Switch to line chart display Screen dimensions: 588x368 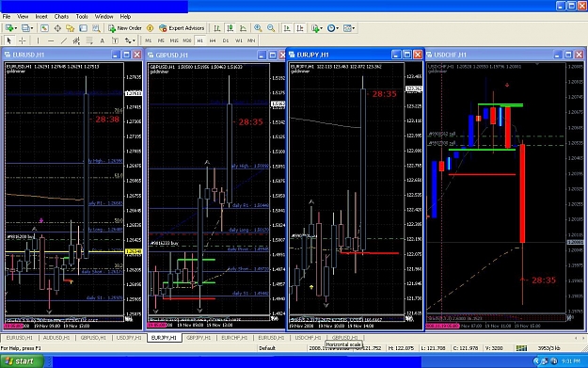[243, 28]
